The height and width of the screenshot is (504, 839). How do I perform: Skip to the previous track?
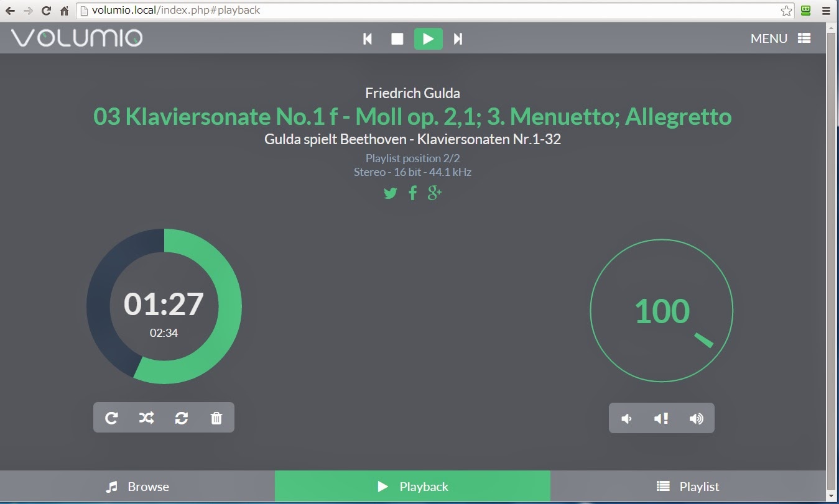click(x=368, y=39)
